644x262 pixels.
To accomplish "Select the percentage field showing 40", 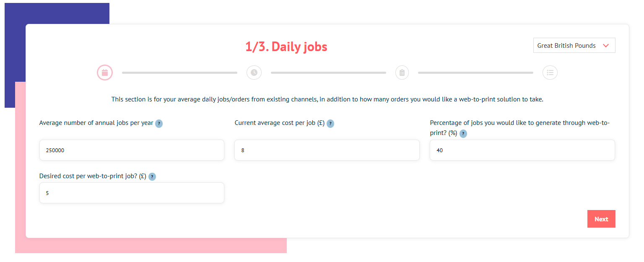I will [x=522, y=150].
